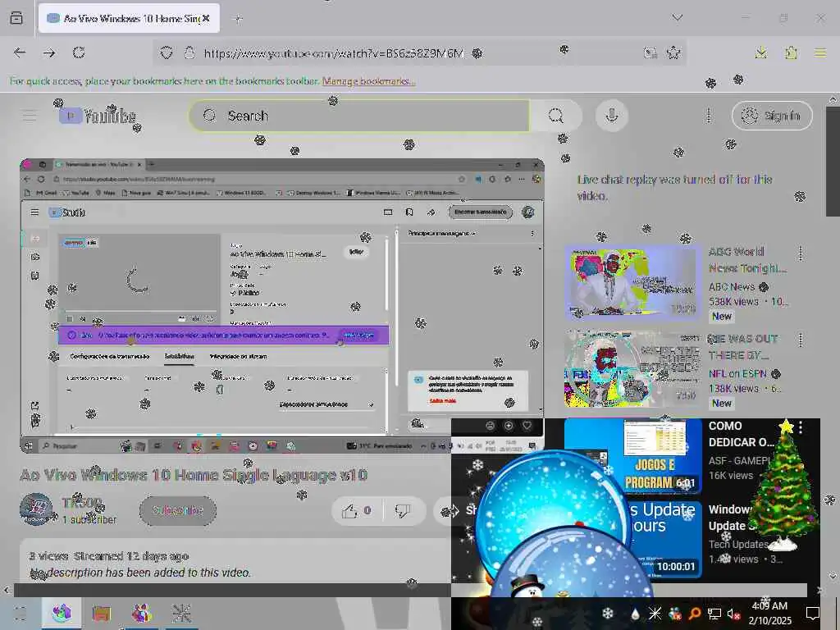Like the video with thumbs up
This screenshot has width=840, height=630.
point(357,511)
